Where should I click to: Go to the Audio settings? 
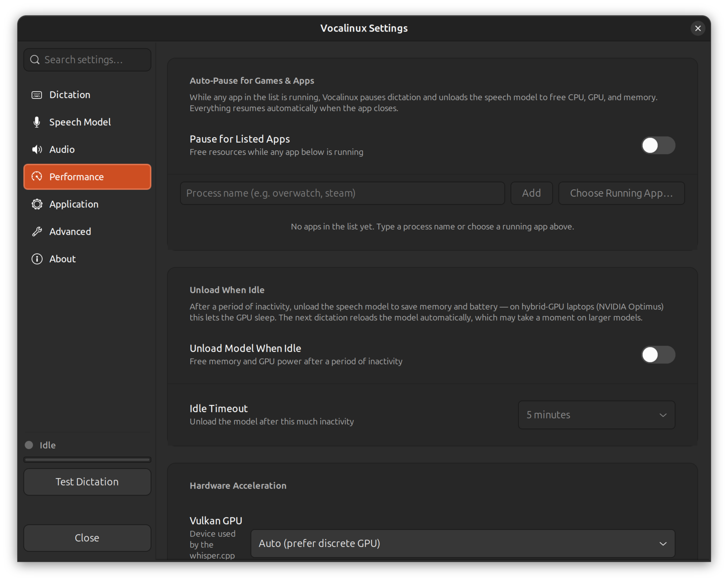coord(87,150)
